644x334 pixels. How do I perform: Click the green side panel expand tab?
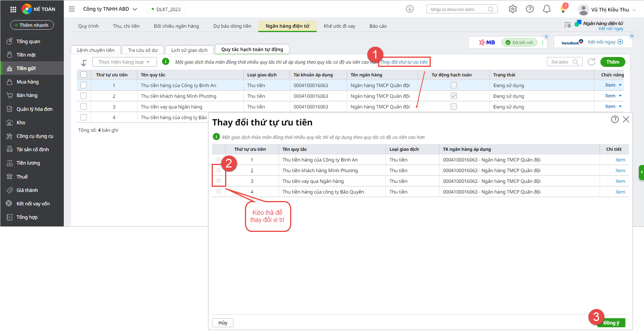[641, 173]
